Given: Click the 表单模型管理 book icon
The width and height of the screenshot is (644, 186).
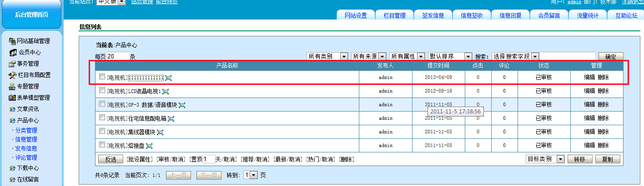Looking at the screenshot, I should pos(12,98).
